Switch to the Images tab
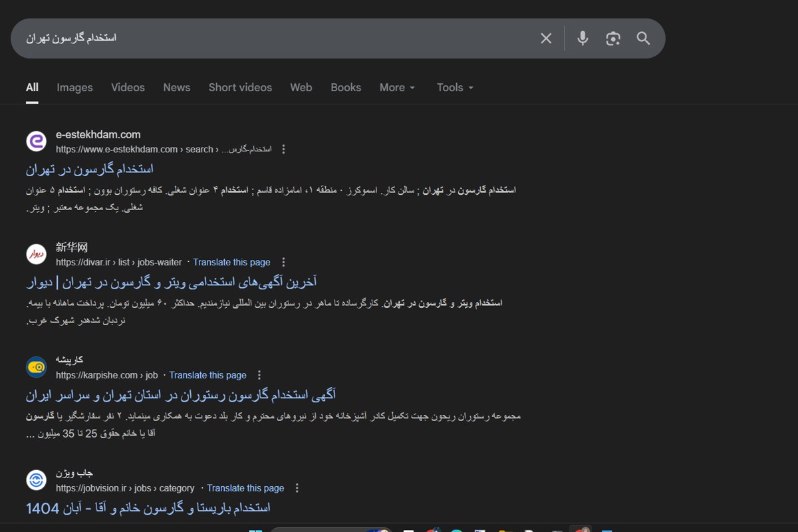 tap(74, 87)
